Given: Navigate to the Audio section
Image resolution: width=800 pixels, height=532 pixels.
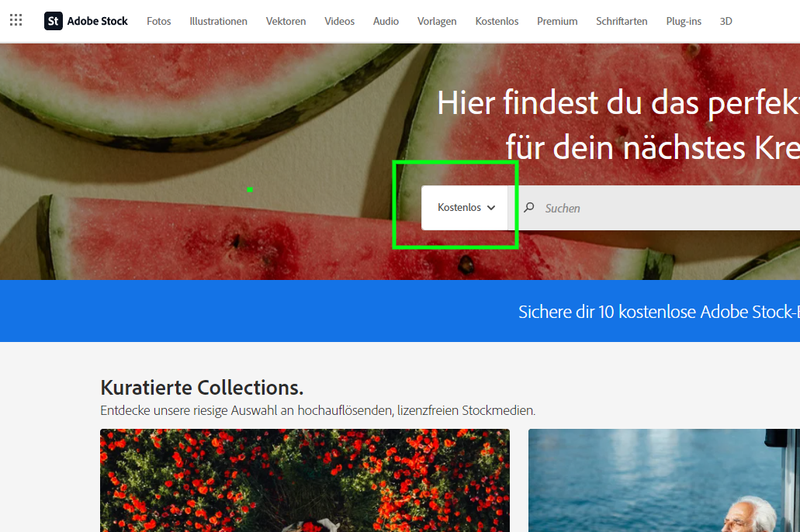Looking at the screenshot, I should (386, 21).
